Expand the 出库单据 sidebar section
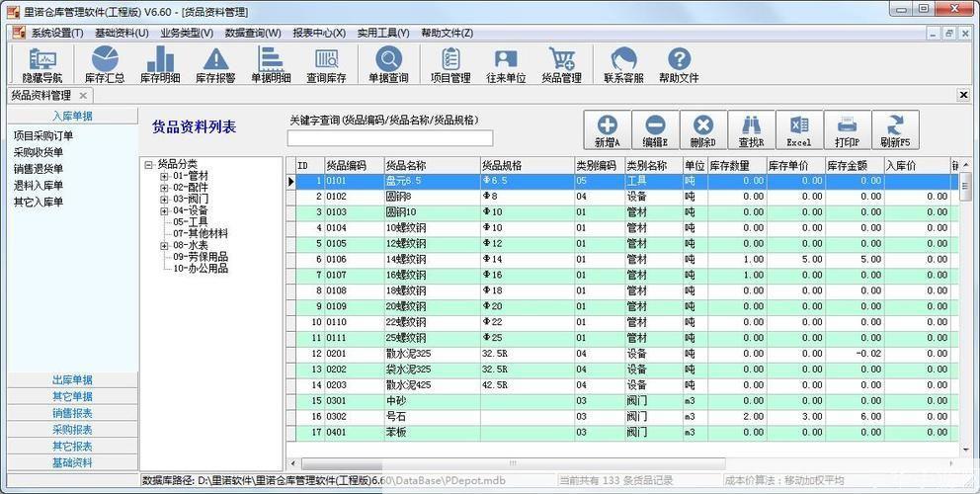The width and height of the screenshot is (980, 494). point(72,380)
